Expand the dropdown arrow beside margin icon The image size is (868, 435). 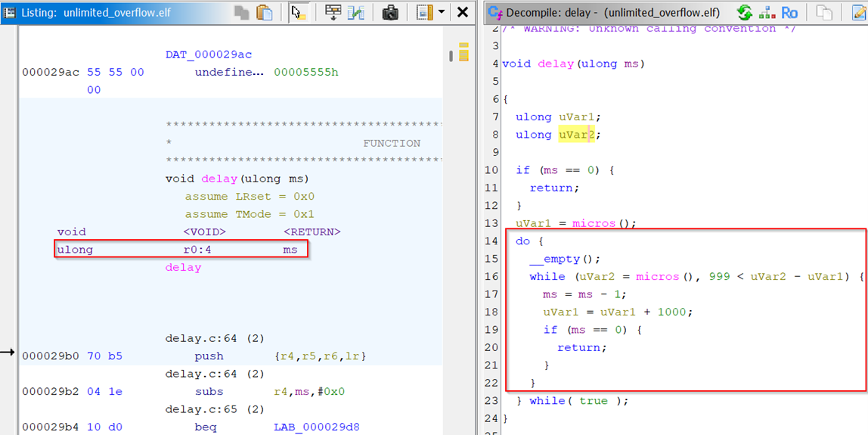[x=442, y=13]
